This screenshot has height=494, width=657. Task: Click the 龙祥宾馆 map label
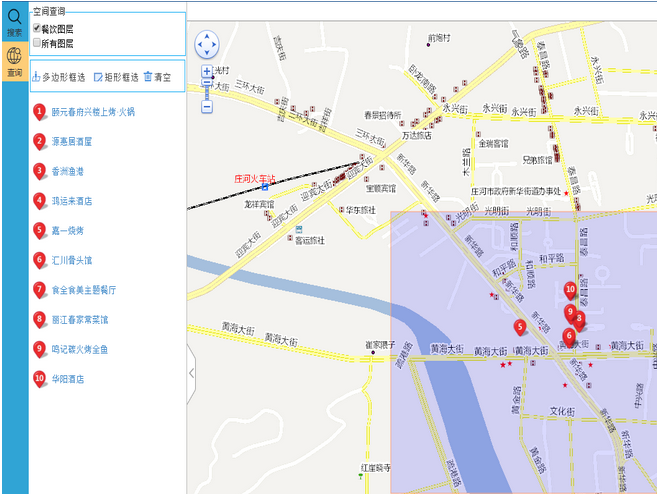[259, 204]
